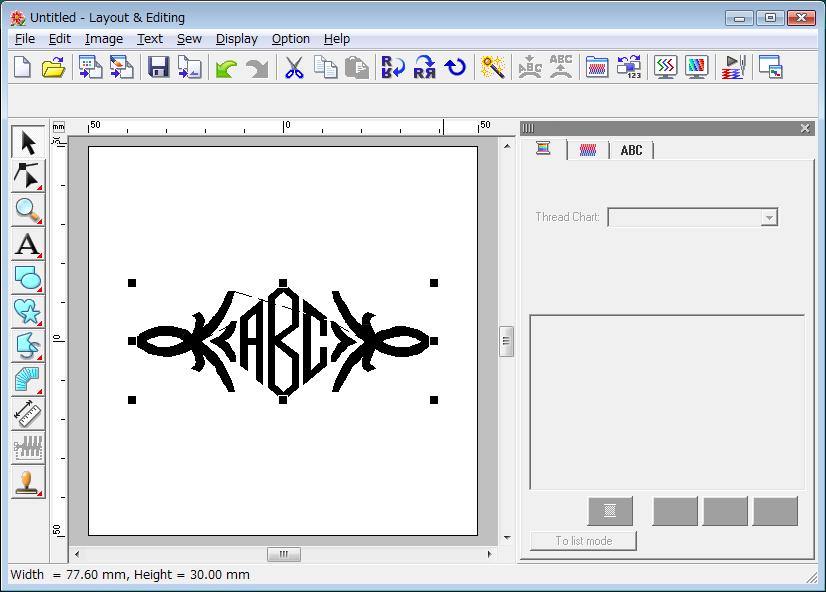Viewport: 826px width, 592px height.
Task: Select the rectangle and ellipse shape tool
Action: (28, 278)
